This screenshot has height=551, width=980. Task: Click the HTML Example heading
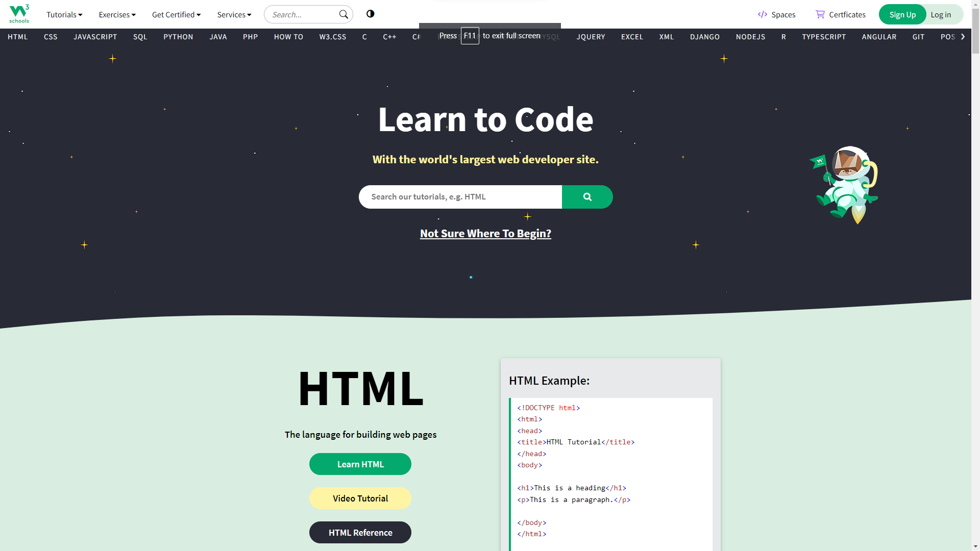[549, 381]
